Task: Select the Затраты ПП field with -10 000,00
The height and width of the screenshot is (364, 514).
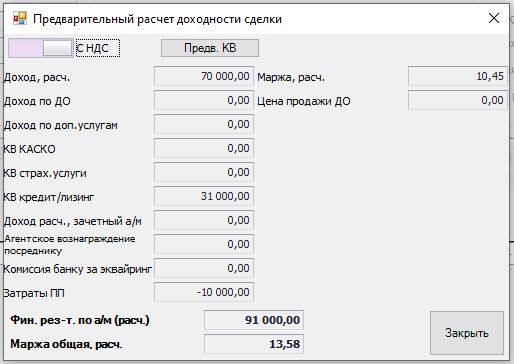Action: click(204, 292)
